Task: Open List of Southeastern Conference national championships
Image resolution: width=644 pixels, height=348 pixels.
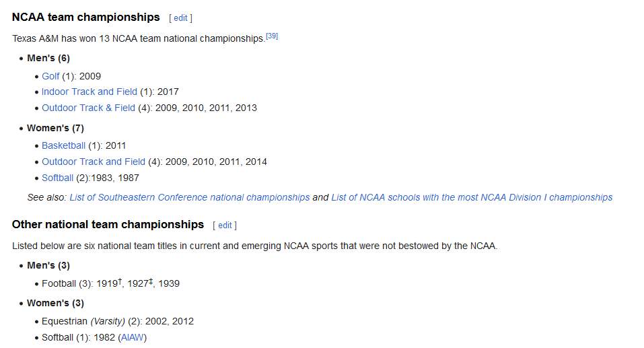Action: tap(190, 197)
